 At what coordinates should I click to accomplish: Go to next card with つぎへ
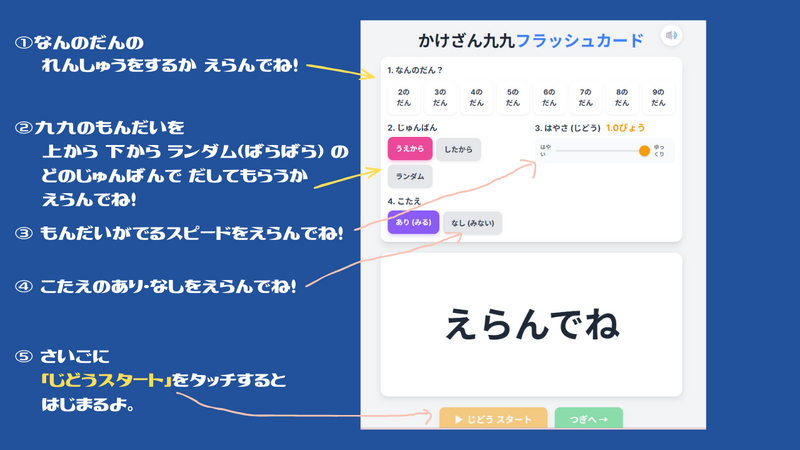(588, 419)
